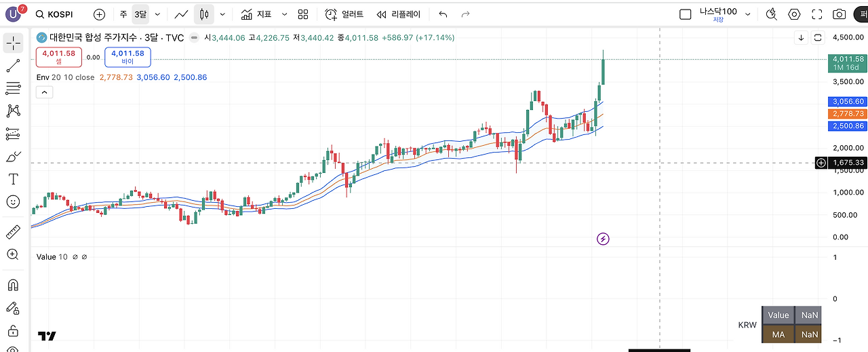Click crosshair price label 1,675.33 plus icon
Screen dimensions: 868x352
(821, 163)
